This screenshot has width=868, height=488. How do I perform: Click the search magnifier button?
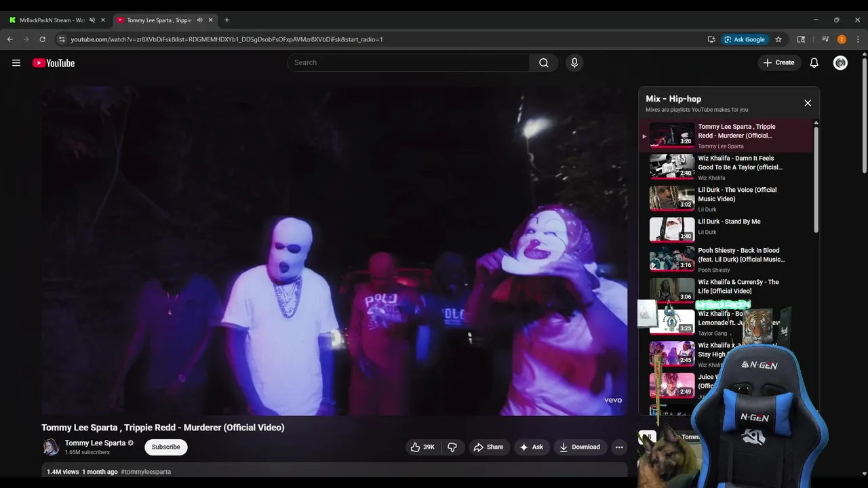(544, 63)
